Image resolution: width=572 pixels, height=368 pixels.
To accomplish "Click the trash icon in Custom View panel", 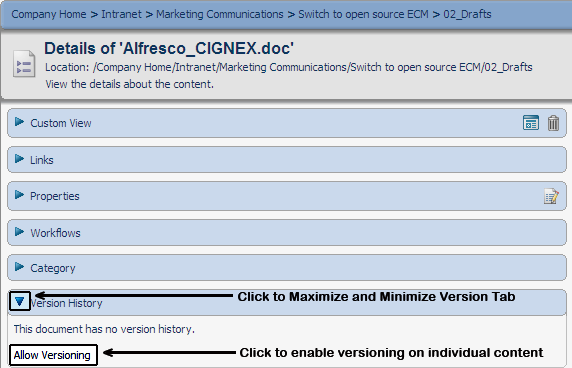I will click(553, 123).
